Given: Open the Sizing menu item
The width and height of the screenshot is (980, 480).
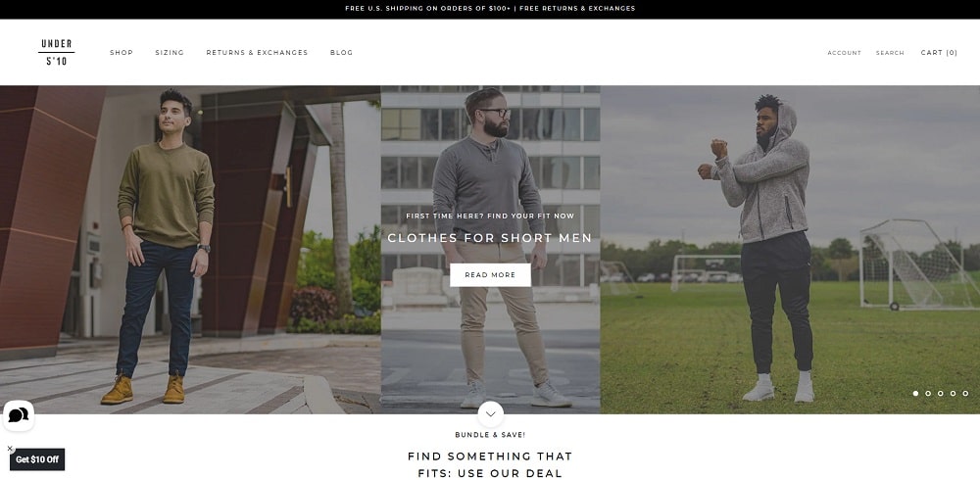Looking at the screenshot, I should click(x=170, y=53).
